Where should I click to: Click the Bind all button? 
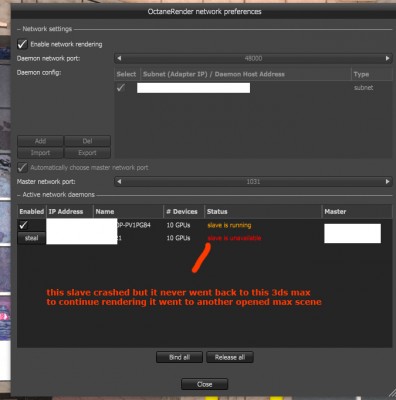pyautogui.click(x=179, y=357)
